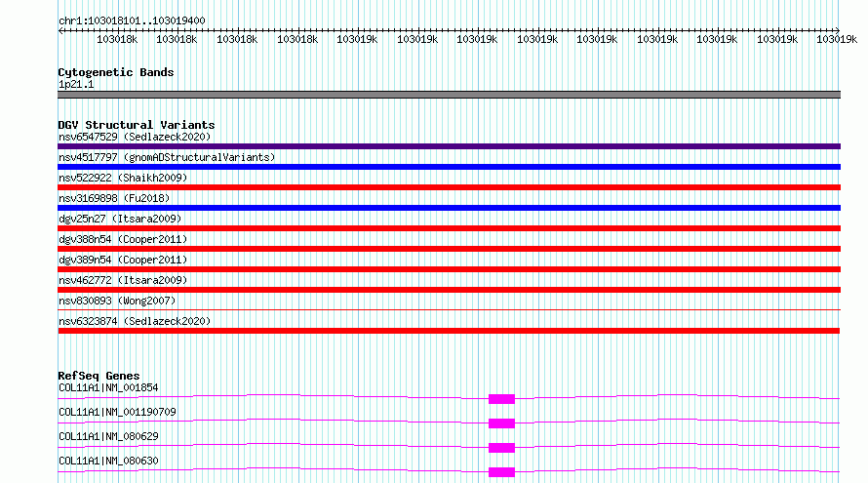Open variant label nsv6323874 (Sedlazeck2020)
868x483 pixels.
click(135, 321)
